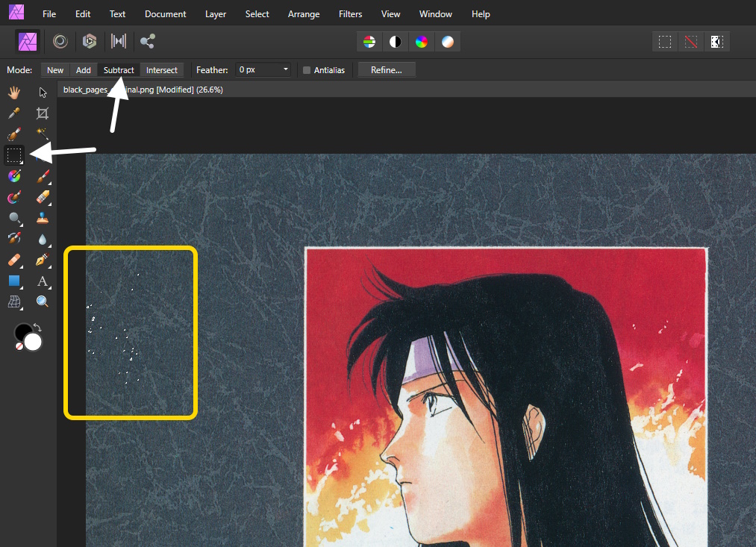Screen dimensions: 756x547
Task: Click the Refine... button
Action: pos(387,70)
